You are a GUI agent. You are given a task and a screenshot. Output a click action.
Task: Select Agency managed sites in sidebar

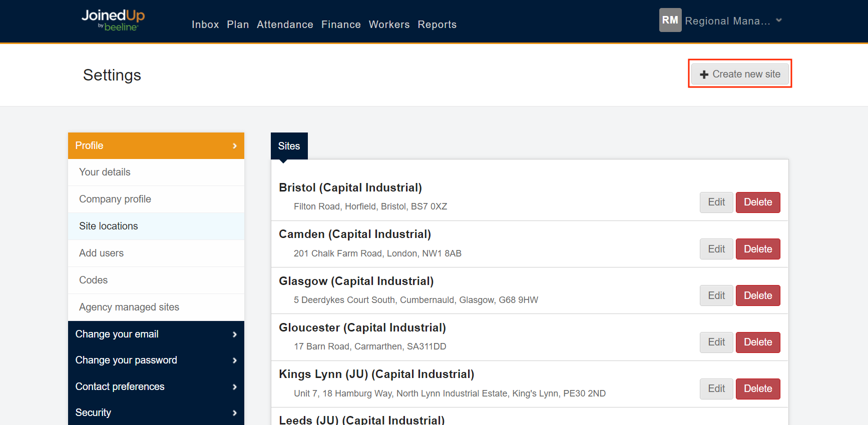pos(129,307)
